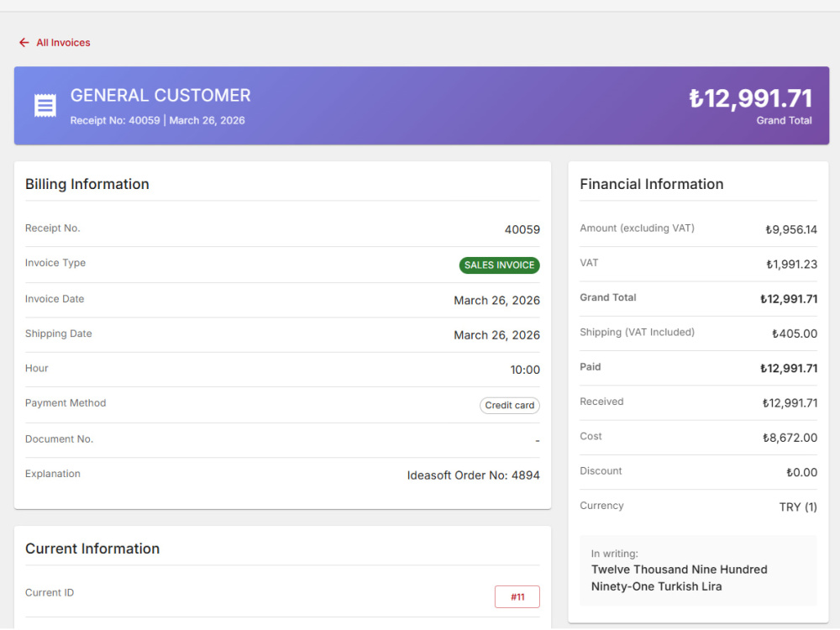Click the Financial Information heading

[652, 184]
